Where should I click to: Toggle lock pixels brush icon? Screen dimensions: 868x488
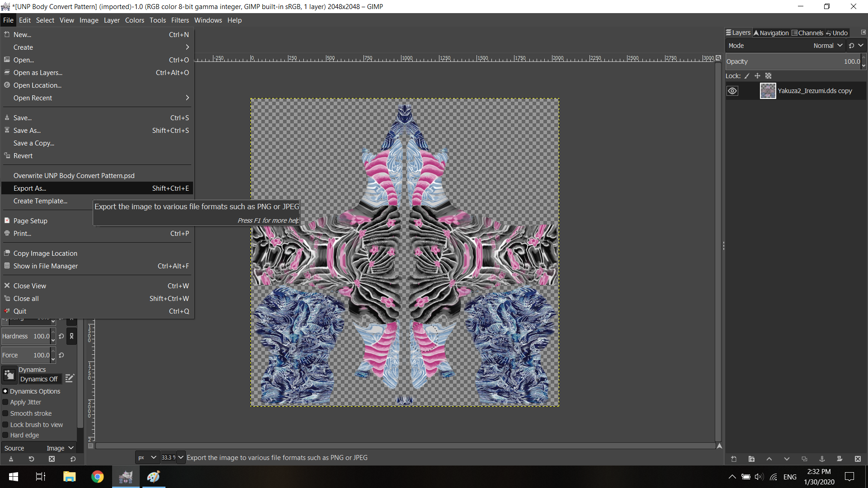tap(747, 76)
